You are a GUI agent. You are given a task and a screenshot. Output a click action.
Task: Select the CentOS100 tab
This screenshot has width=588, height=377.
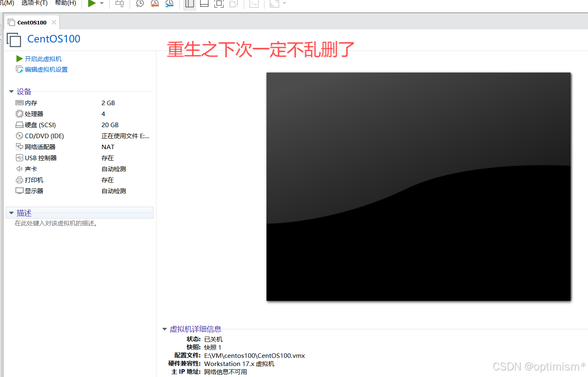click(32, 22)
